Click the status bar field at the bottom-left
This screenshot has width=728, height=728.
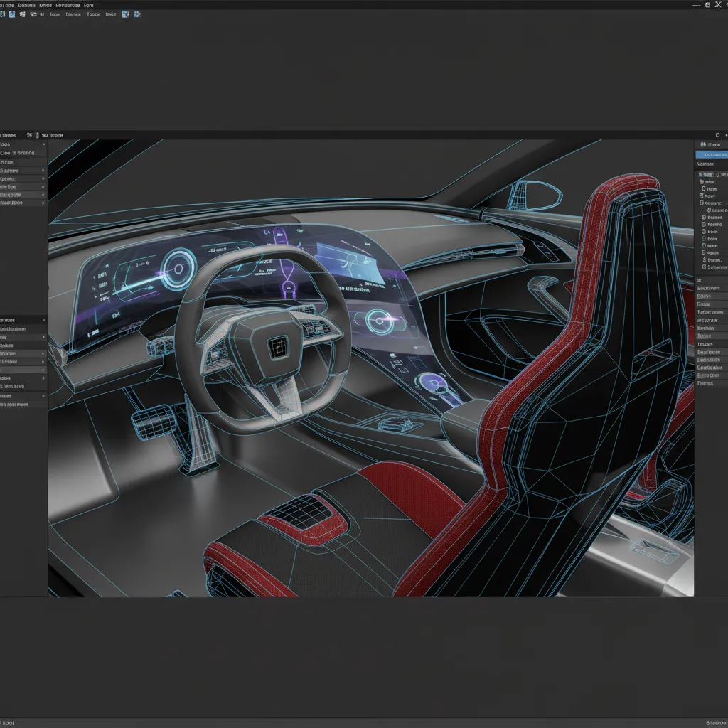[x=7, y=721]
